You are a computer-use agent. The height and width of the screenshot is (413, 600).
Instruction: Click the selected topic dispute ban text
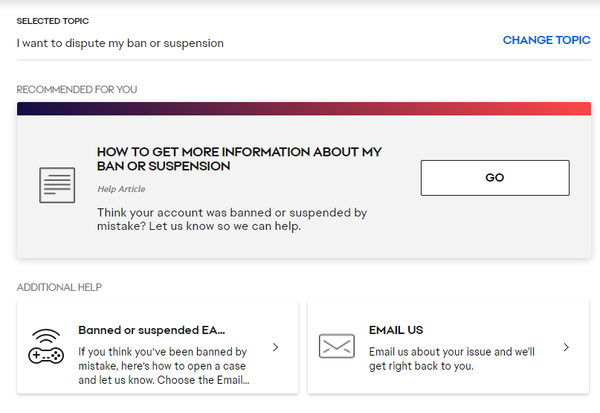120,43
